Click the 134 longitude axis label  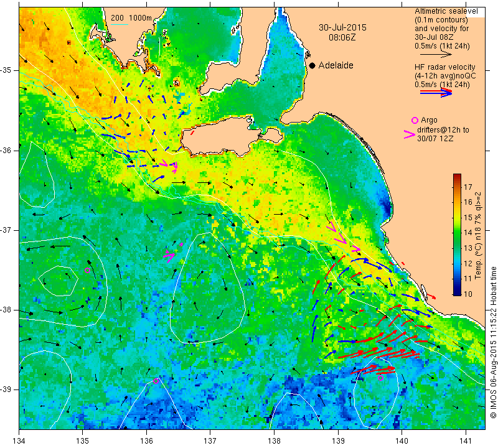click(19, 441)
